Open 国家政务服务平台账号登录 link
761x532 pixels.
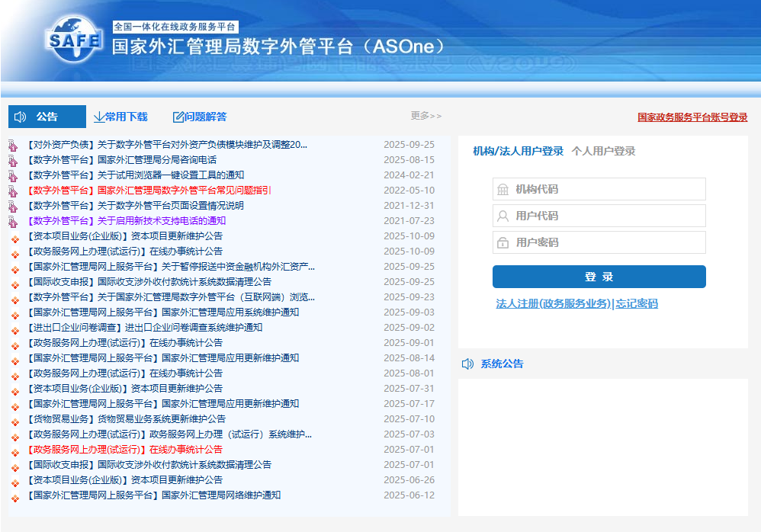click(x=692, y=117)
